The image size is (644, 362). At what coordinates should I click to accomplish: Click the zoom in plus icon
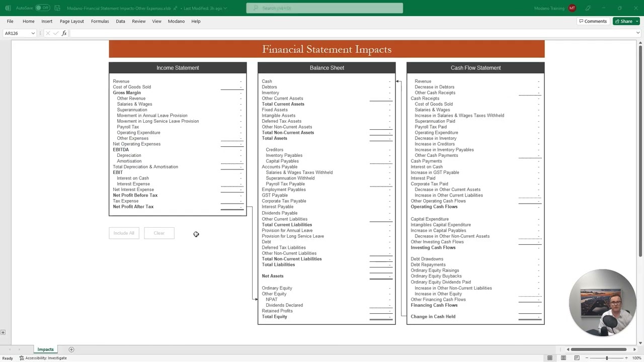[626, 358]
